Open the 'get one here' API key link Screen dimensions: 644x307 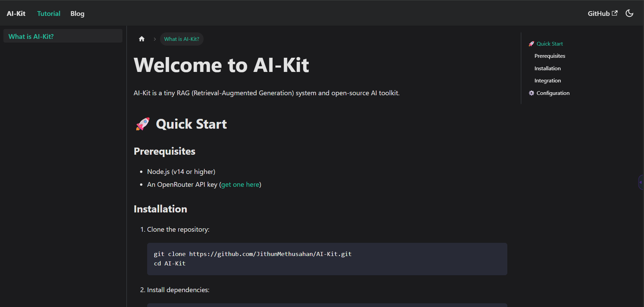click(x=240, y=184)
